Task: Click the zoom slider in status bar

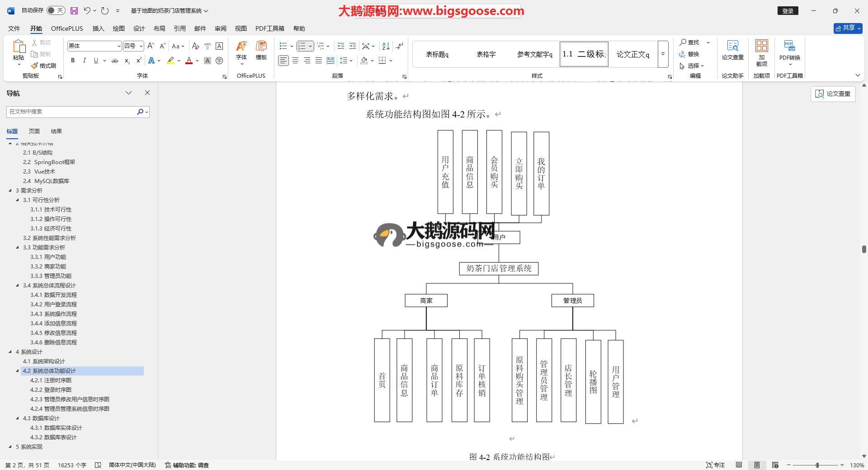Action: [x=817, y=465]
